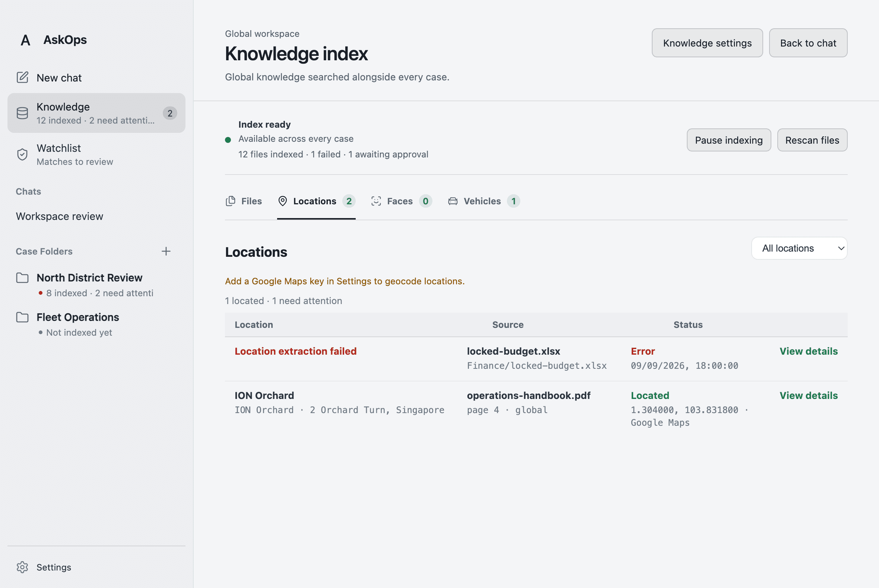Click the 09/09/2026, 18:00:00 timestamp
The width and height of the screenshot is (879, 588).
[684, 365]
